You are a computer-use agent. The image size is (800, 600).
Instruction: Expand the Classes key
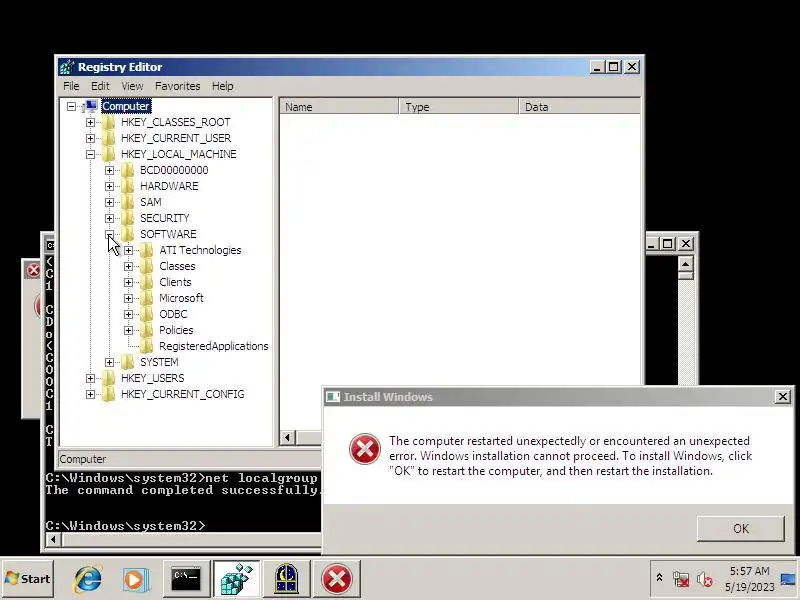(129, 266)
